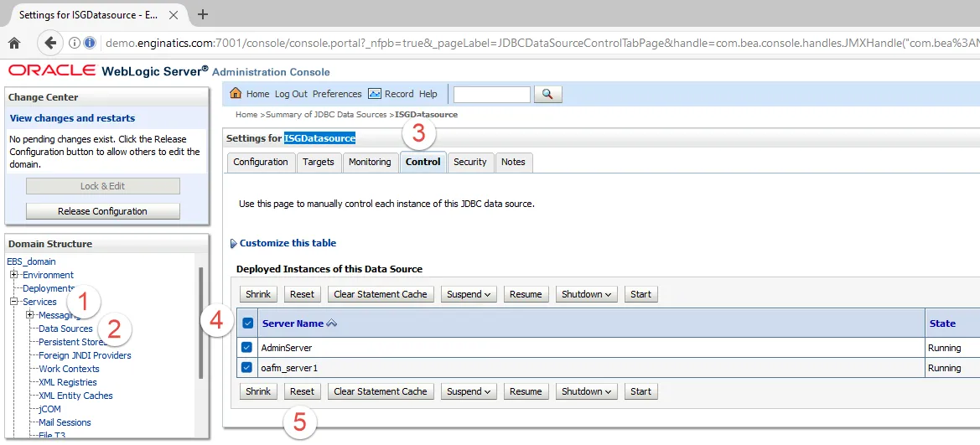Toggle the select-all checkbox in table header

(x=247, y=323)
